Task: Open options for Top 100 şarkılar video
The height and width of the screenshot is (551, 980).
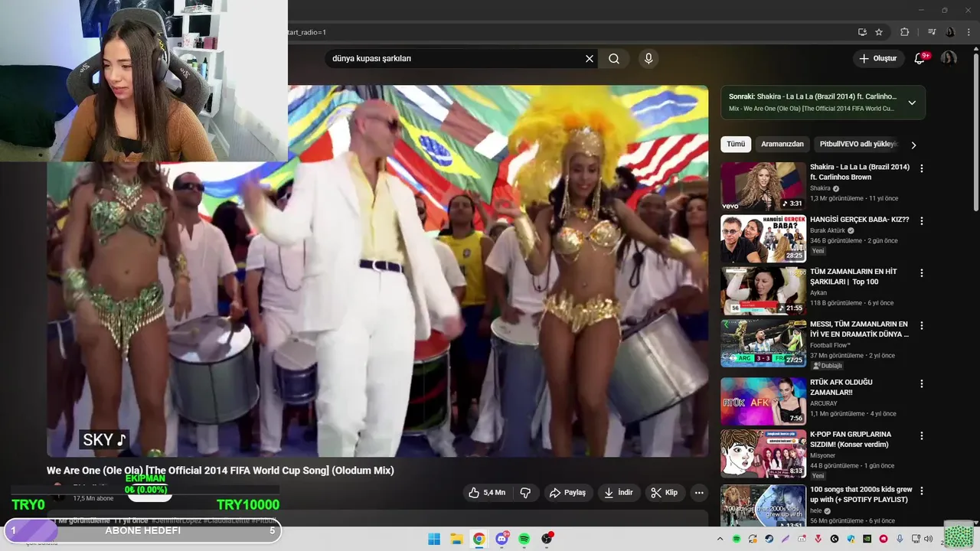Action: [x=922, y=272]
